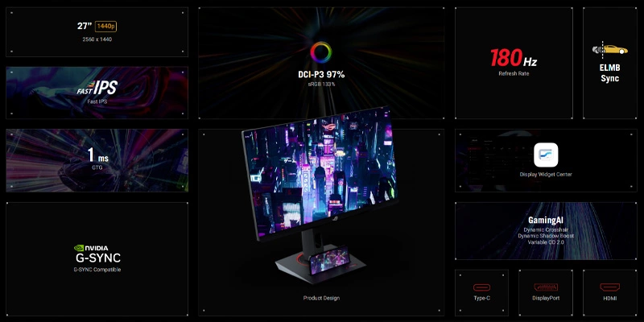Click the Product Design caption
Screen dimensions: 644x322
click(321, 298)
